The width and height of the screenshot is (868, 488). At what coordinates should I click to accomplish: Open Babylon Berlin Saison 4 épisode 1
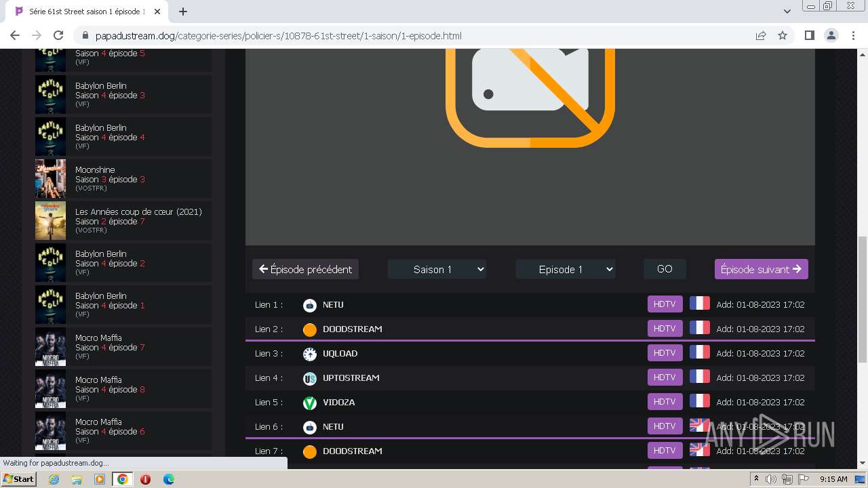tap(123, 305)
